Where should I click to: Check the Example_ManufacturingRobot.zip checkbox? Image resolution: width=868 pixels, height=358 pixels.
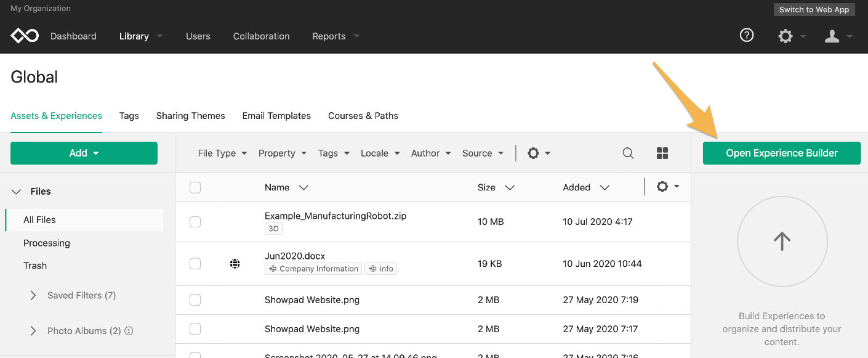(195, 222)
